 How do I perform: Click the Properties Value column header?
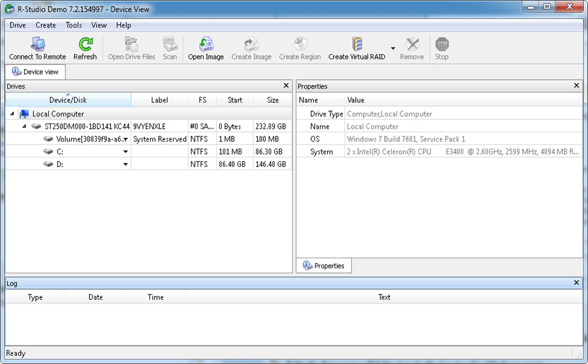click(463, 100)
